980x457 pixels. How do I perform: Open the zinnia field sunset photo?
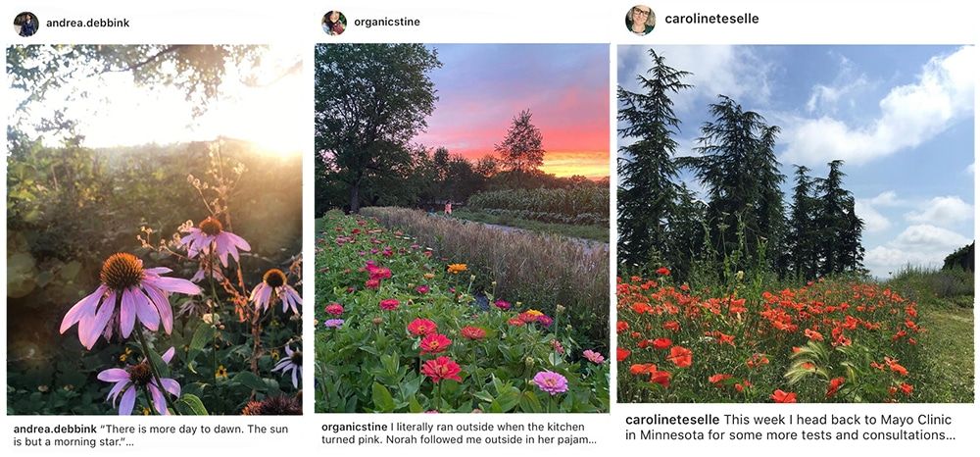pyautogui.click(x=462, y=228)
